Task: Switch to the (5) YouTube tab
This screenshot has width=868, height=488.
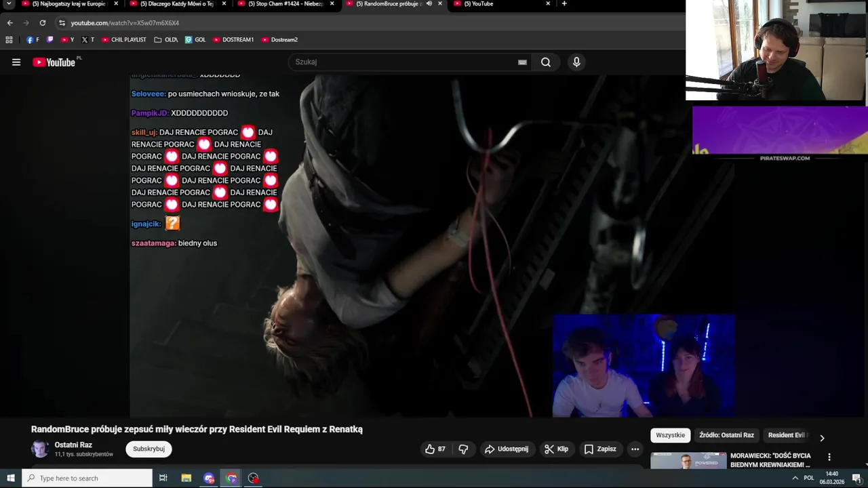Action: (500, 4)
